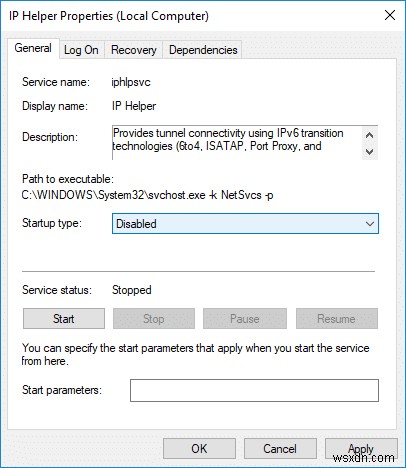
Task: Open the Recovery tab
Action: pyautogui.click(x=134, y=50)
